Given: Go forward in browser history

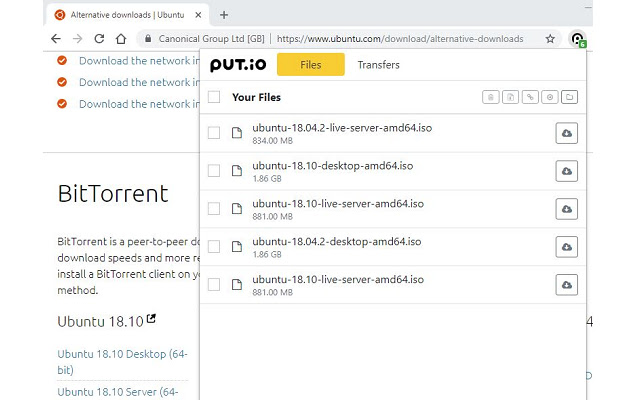Looking at the screenshot, I should [77, 39].
